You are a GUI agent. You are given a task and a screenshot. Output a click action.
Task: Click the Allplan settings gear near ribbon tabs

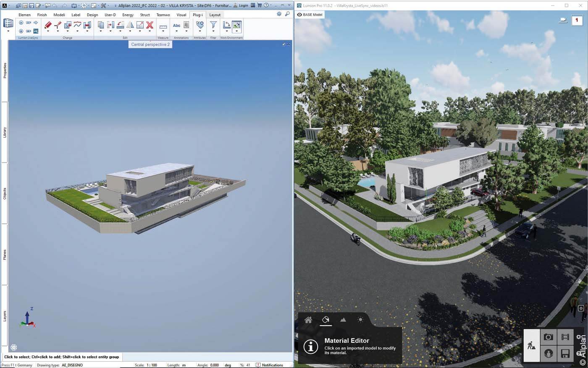click(279, 14)
